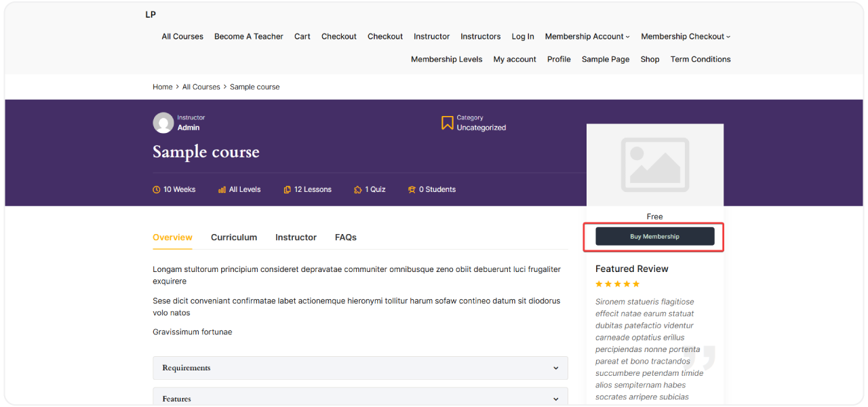Click the LP site logo

[150, 14]
